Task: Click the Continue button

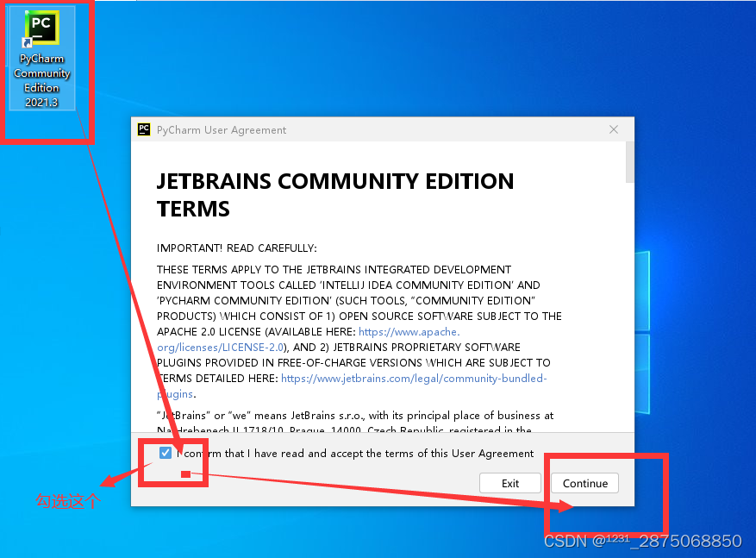Action: coord(584,483)
